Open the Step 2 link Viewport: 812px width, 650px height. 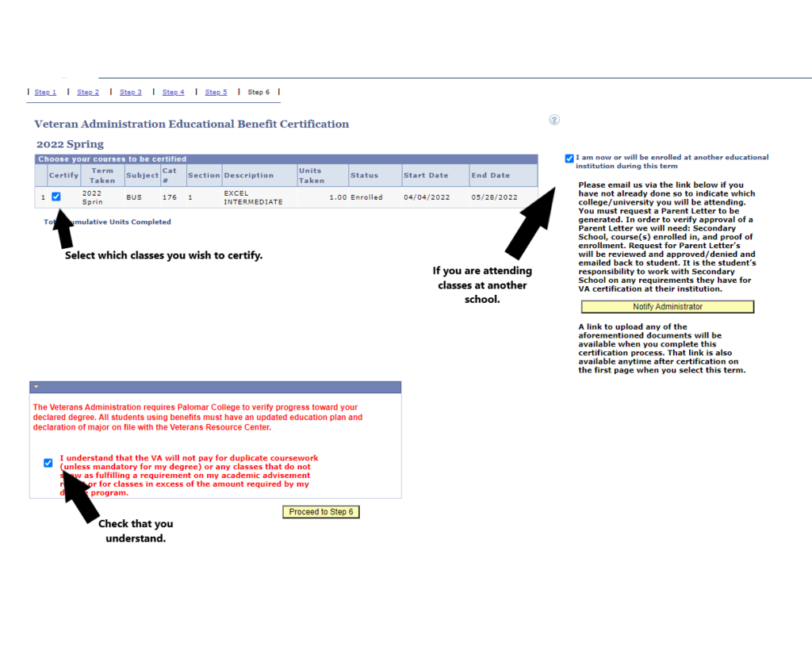click(x=88, y=92)
